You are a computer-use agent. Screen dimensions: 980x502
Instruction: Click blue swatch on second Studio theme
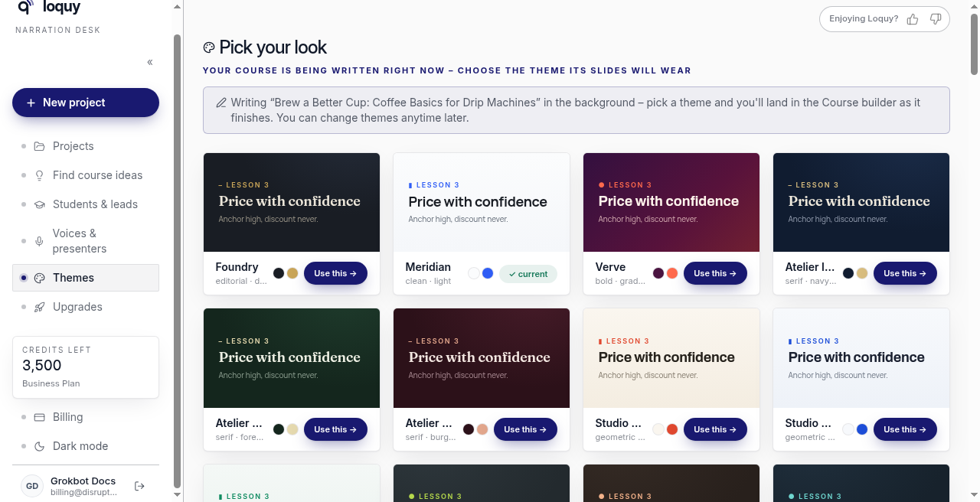(862, 429)
